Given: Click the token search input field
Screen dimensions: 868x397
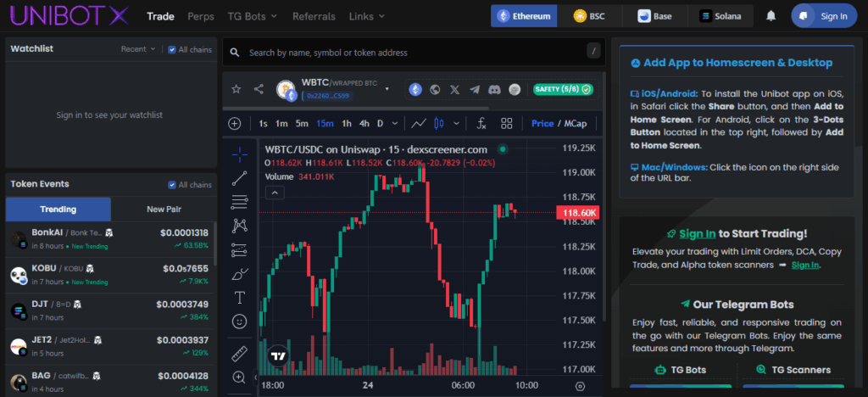Looking at the screenshot, I should coord(407,53).
